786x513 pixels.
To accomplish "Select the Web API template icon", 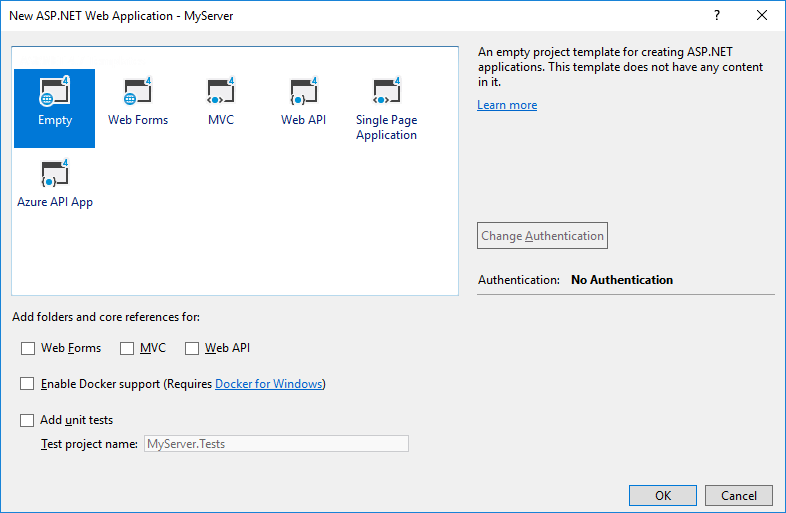I will 303,91.
